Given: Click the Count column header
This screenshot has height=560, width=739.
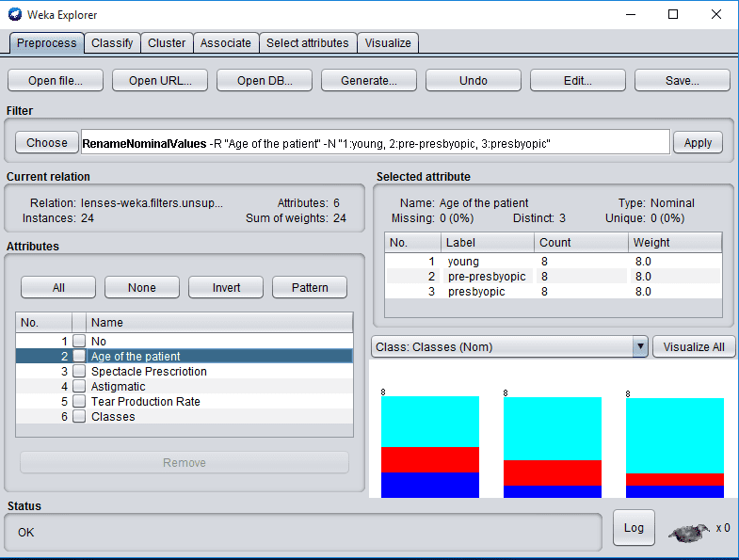Looking at the screenshot, I should [x=581, y=242].
